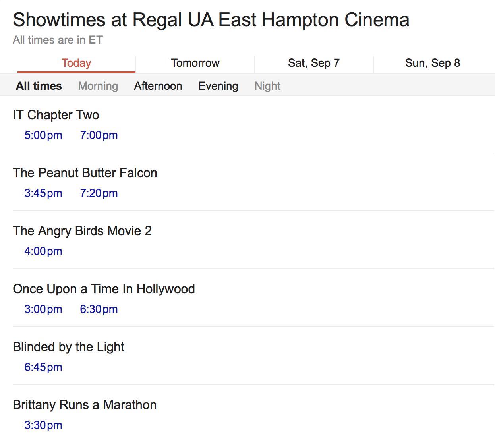The image size is (495, 448).
Task: Click Brittany Runs a Marathon title
Action: coord(85,405)
